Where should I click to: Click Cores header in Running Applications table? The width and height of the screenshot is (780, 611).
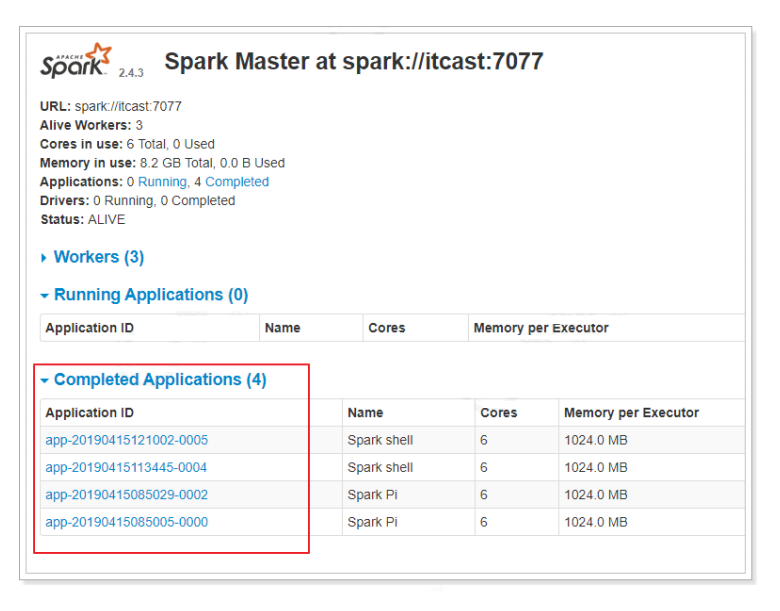[387, 328]
